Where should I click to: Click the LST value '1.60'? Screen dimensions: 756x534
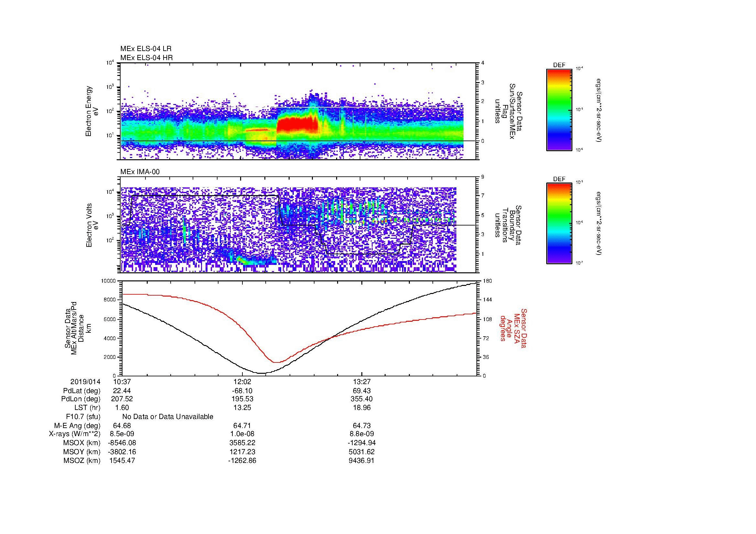122,408
